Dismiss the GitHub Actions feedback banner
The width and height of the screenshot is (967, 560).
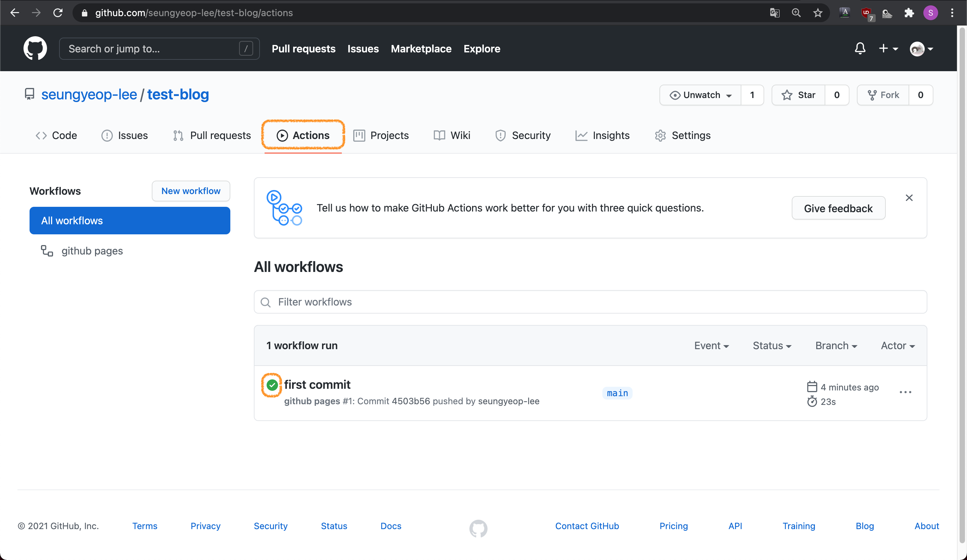[x=909, y=197]
